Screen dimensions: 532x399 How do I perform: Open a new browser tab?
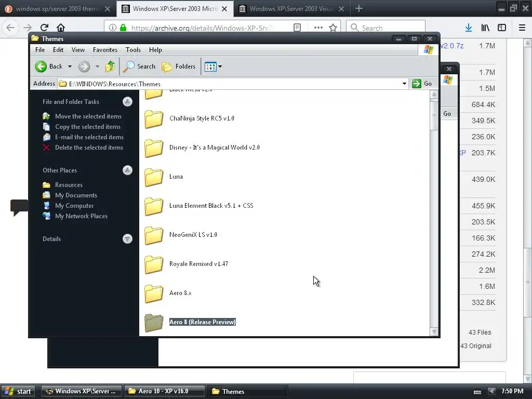[x=359, y=8]
